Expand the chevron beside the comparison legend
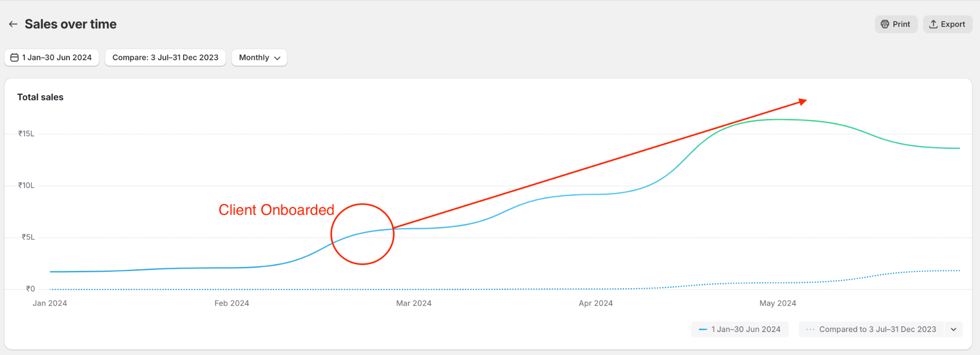980x355 pixels. click(x=953, y=329)
